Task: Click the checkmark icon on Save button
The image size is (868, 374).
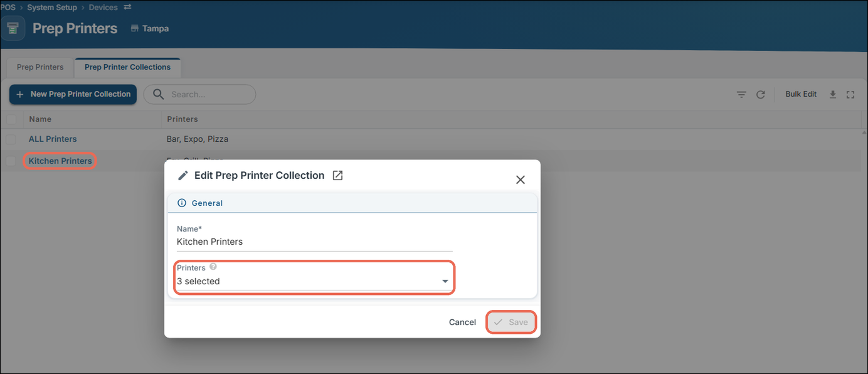Action: (498, 322)
